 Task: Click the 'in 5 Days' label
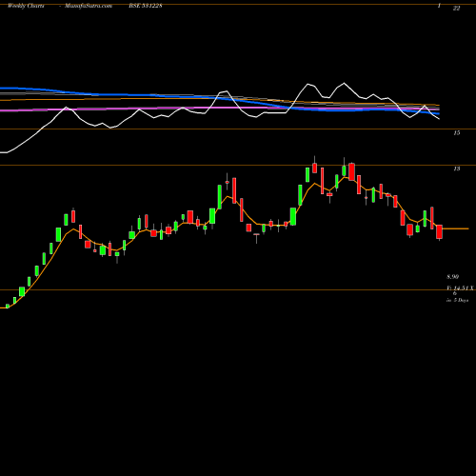[x=457, y=300]
